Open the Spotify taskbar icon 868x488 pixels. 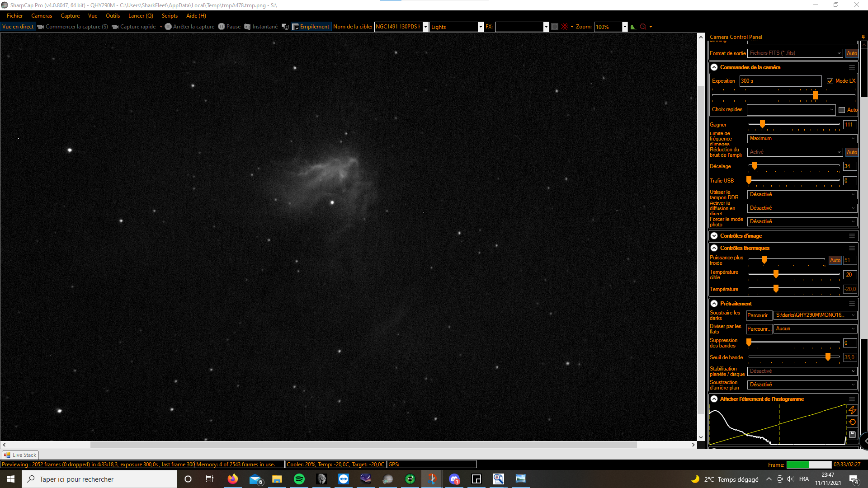tap(299, 479)
